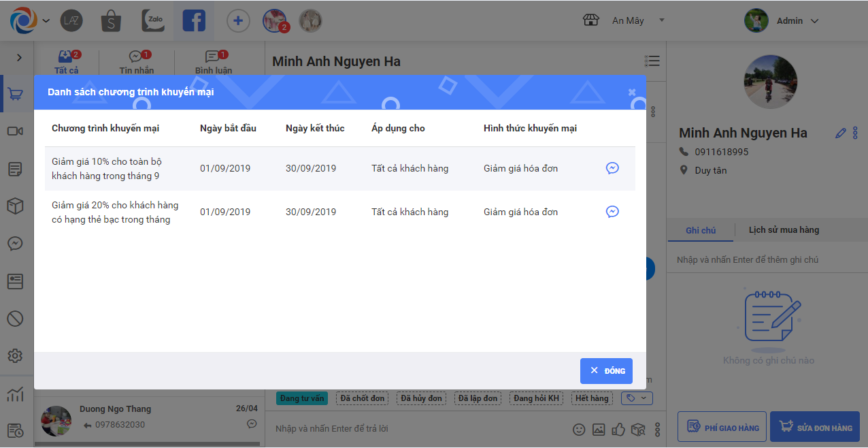Click the attach image icon
This screenshot has width=868, height=448.
tap(599, 430)
